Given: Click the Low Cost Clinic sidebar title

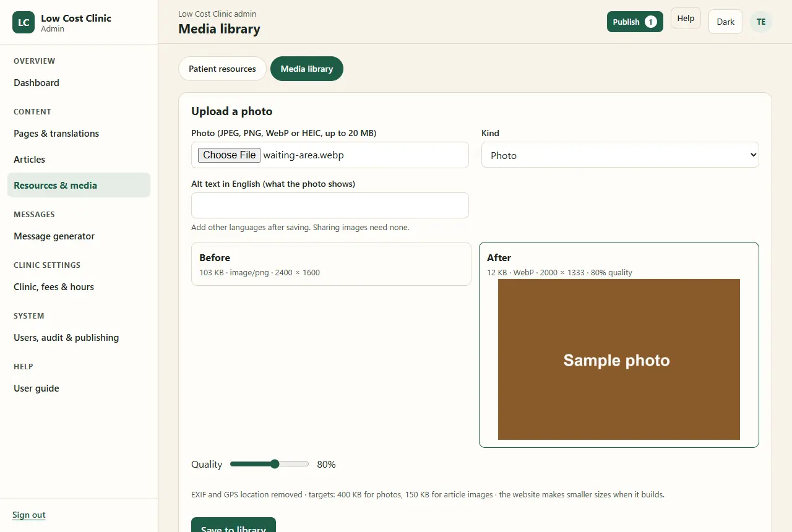Looking at the screenshot, I should tap(76, 18).
